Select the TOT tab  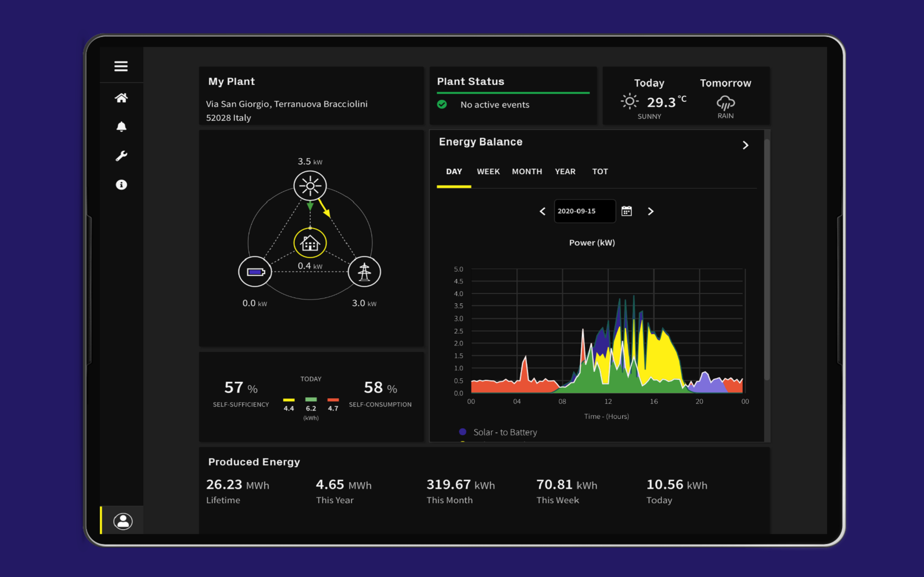point(600,171)
